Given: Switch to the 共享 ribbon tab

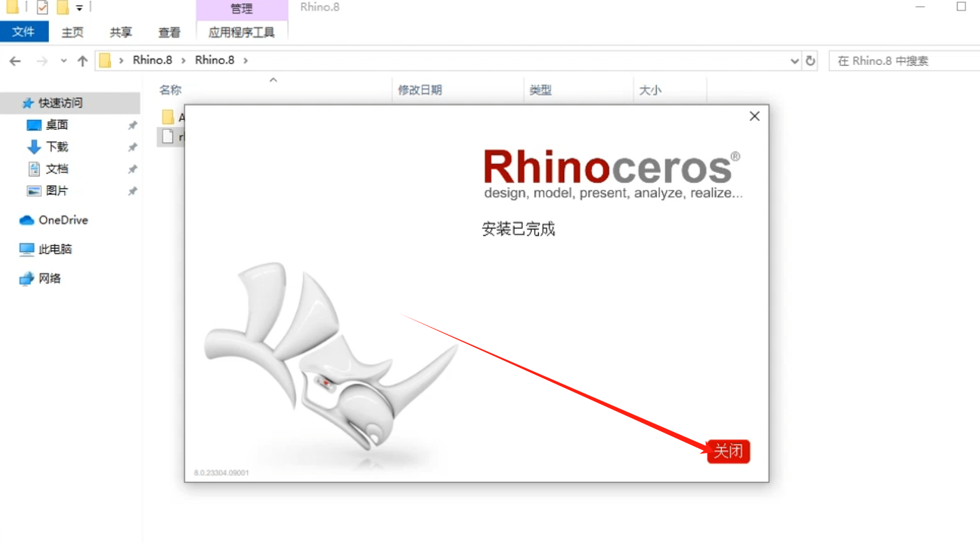Looking at the screenshot, I should 121,32.
